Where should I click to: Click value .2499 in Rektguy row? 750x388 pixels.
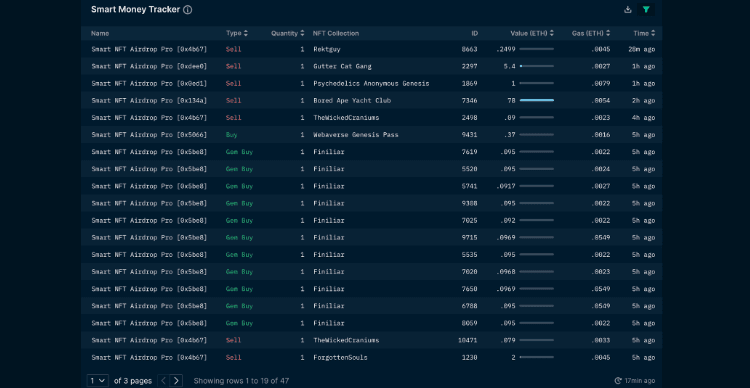(x=506, y=49)
